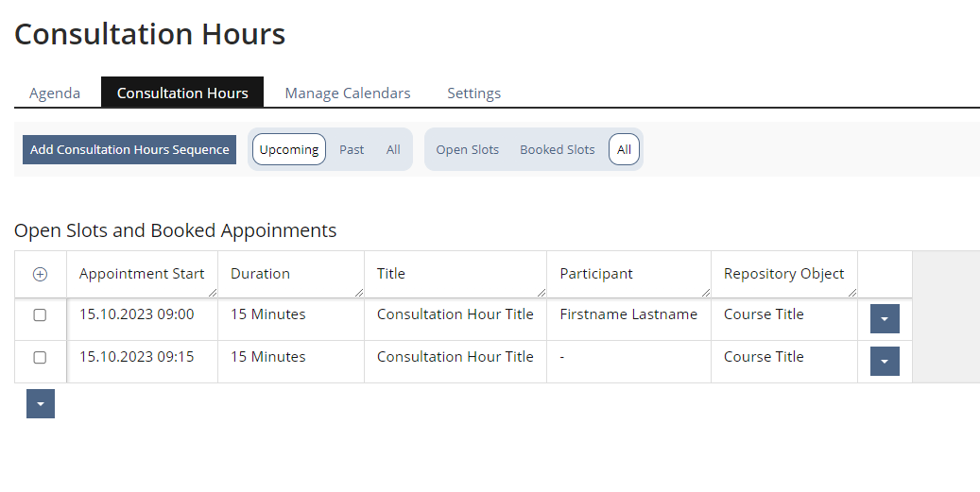The width and height of the screenshot is (980, 492).
Task: Click the Participant column header
Action: tap(596, 274)
